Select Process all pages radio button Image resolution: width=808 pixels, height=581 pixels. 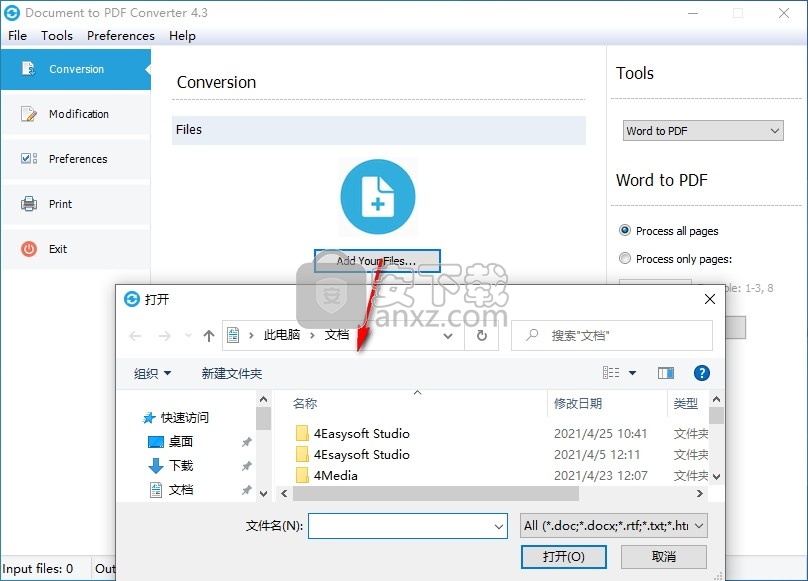coord(625,230)
